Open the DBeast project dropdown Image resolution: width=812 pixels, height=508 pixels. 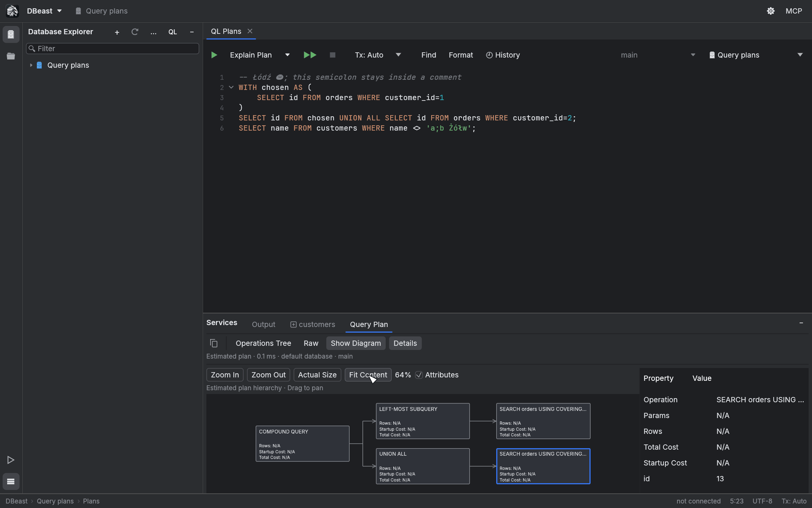tap(44, 11)
